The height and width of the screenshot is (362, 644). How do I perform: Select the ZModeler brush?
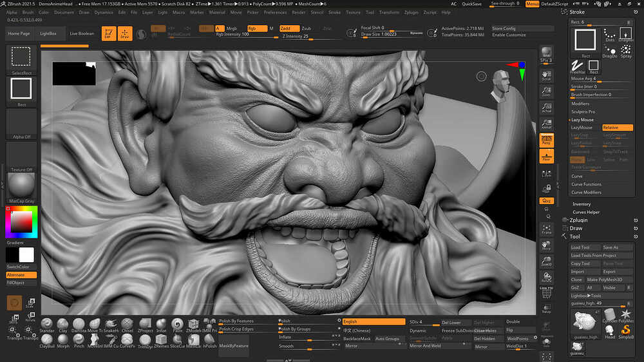click(x=193, y=325)
